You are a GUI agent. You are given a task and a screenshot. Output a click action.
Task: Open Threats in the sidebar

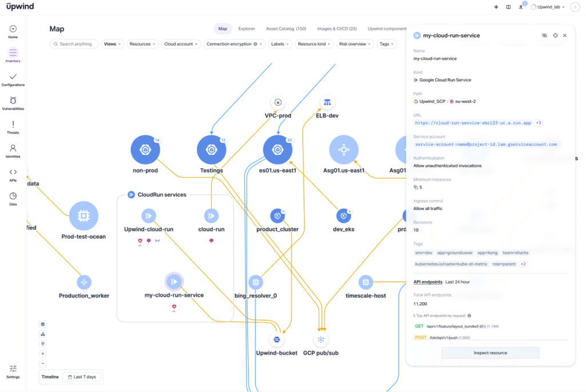(x=13, y=128)
